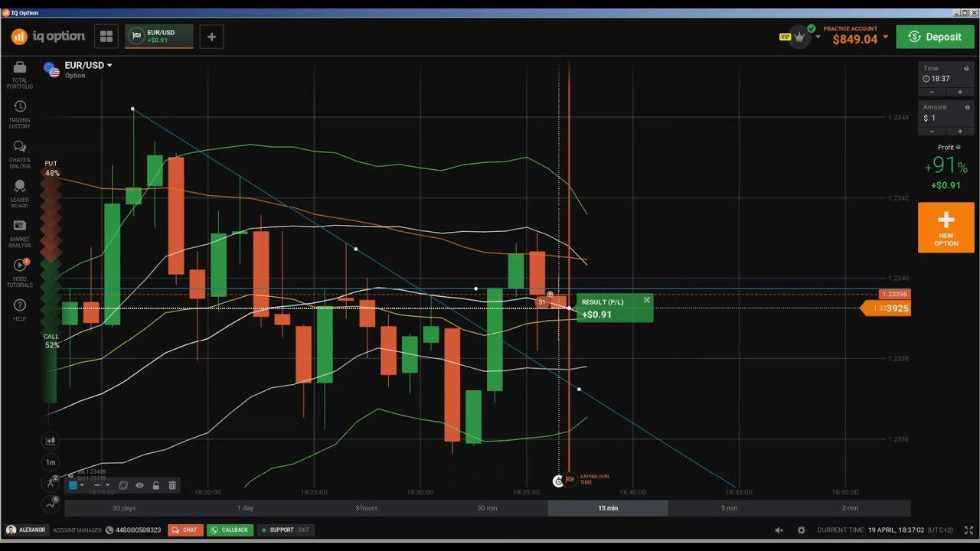Select the 5 min time range
The width and height of the screenshot is (980, 551).
(729, 508)
